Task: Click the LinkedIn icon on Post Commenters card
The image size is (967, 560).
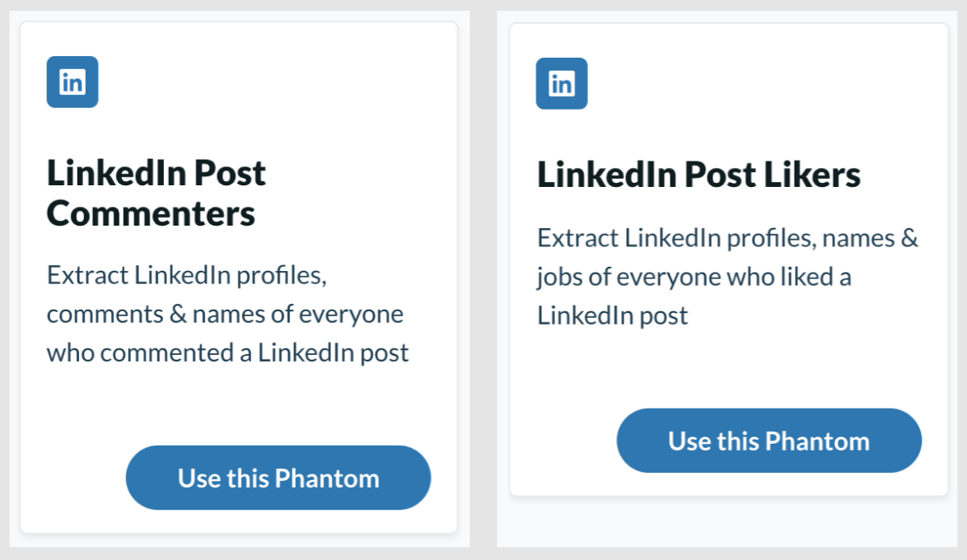Action: pyautogui.click(x=72, y=82)
